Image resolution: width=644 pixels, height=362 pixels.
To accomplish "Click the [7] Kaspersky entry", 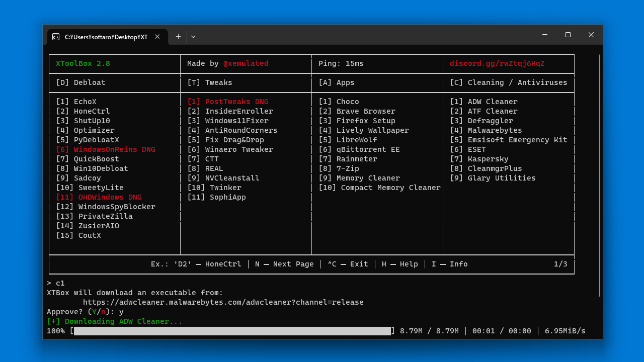I will pos(479,159).
